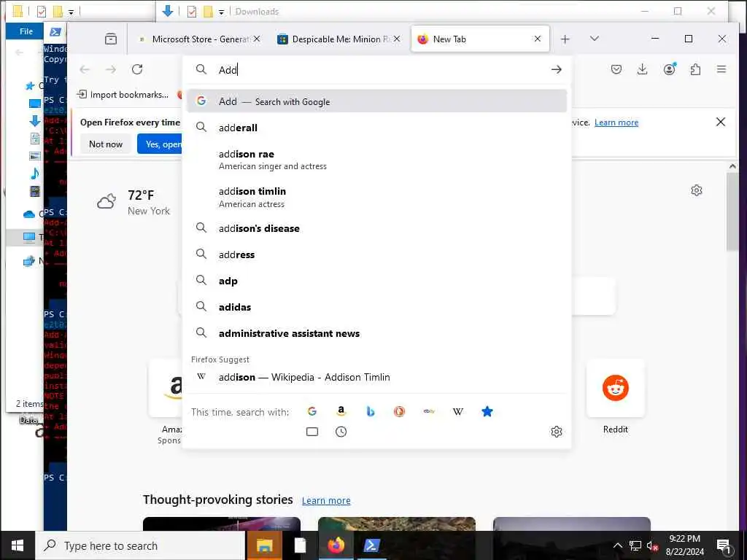Click the go arrow in address bar

coord(557,69)
